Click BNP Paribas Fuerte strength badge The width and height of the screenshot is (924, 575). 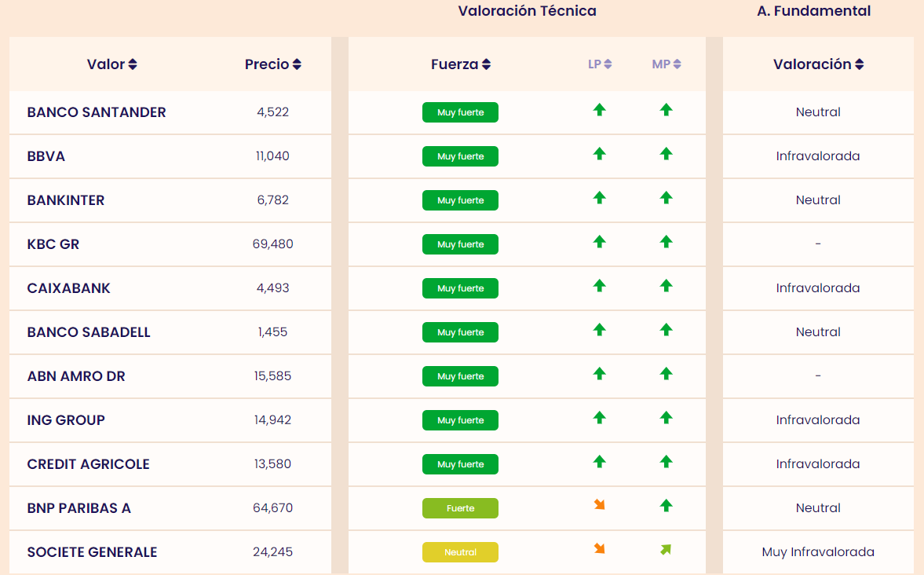[x=460, y=508]
